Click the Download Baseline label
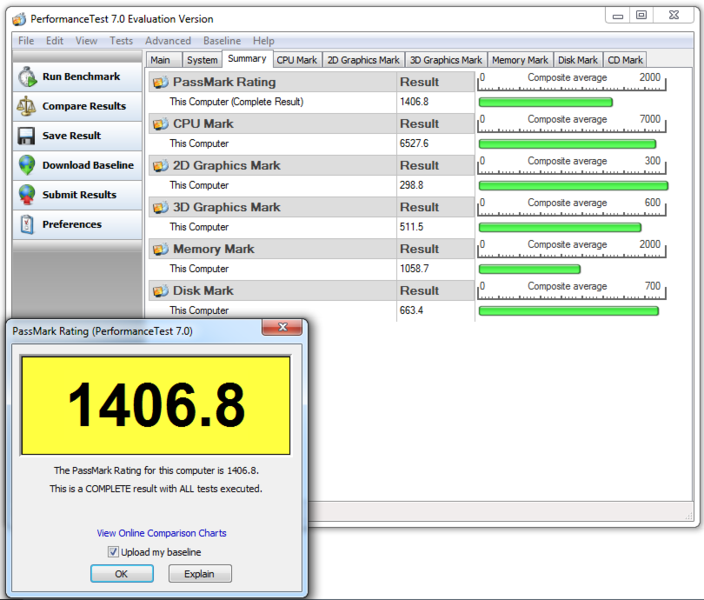 click(x=88, y=165)
